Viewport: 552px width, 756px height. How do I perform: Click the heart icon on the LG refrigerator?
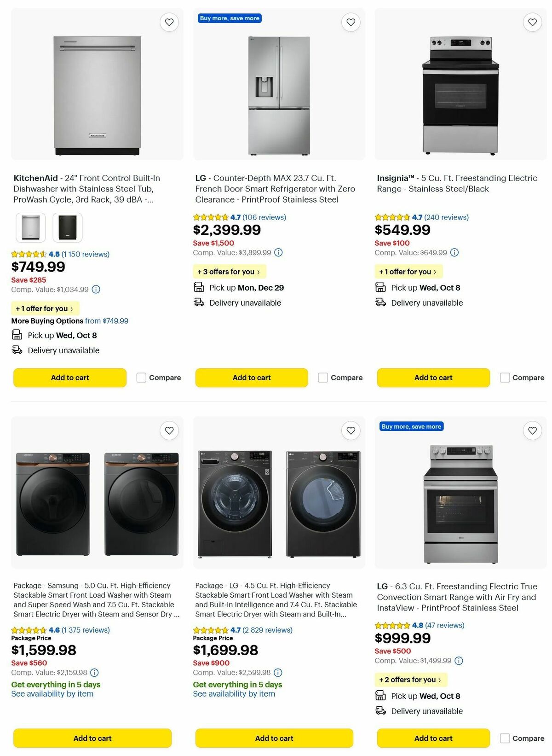pos(351,22)
